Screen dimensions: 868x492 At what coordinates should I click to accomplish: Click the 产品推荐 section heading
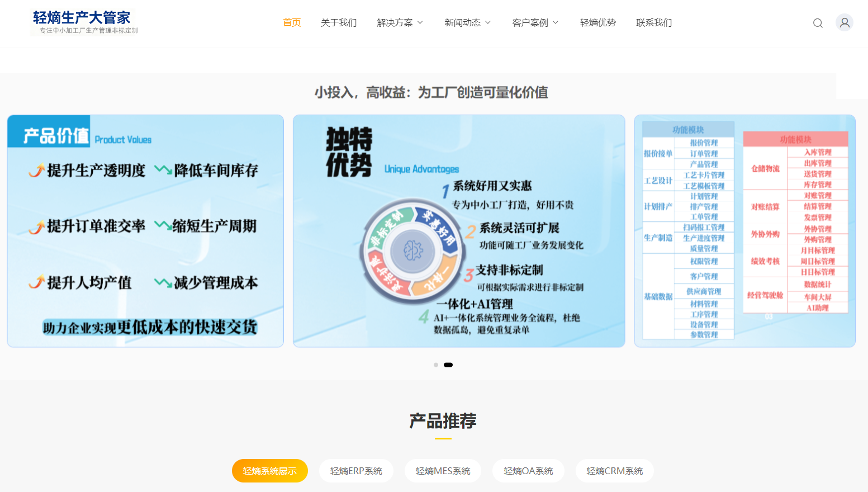click(x=443, y=420)
